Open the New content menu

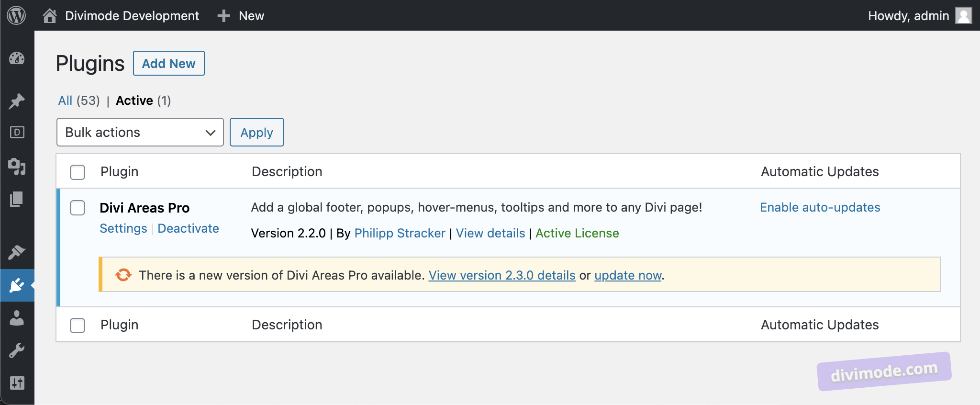pyautogui.click(x=241, y=16)
